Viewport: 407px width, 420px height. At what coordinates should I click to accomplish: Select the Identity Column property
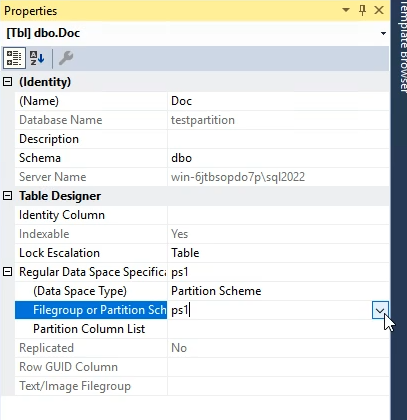[90, 215]
